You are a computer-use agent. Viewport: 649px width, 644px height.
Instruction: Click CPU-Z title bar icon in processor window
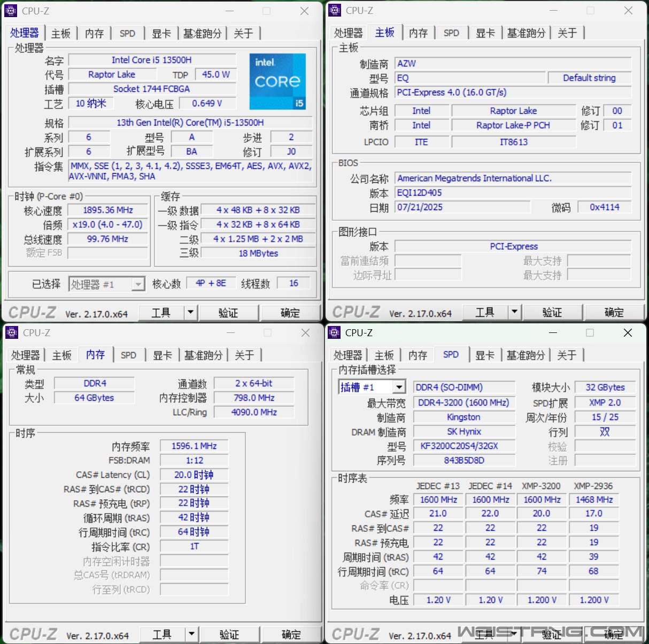point(11,11)
